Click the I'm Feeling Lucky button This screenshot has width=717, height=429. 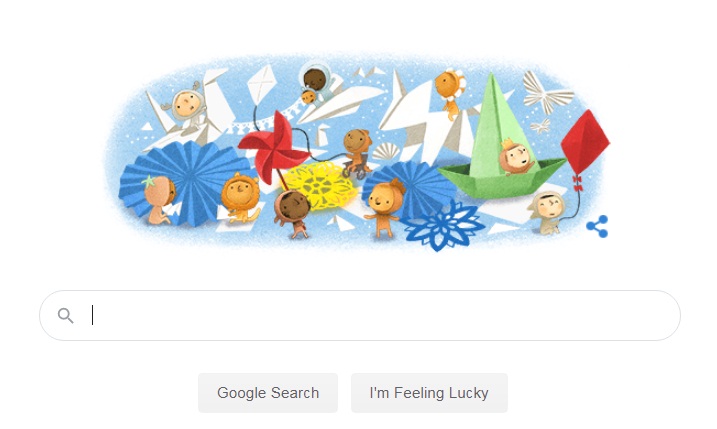pyautogui.click(x=429, y=393)
